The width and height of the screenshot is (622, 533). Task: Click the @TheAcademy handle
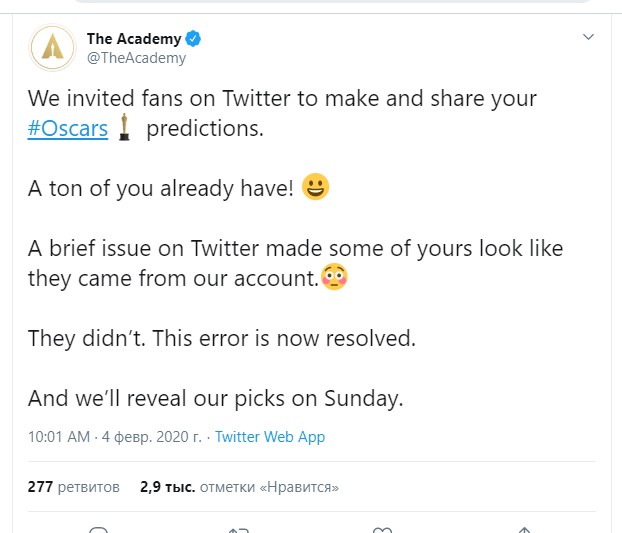tap(136, 58)
